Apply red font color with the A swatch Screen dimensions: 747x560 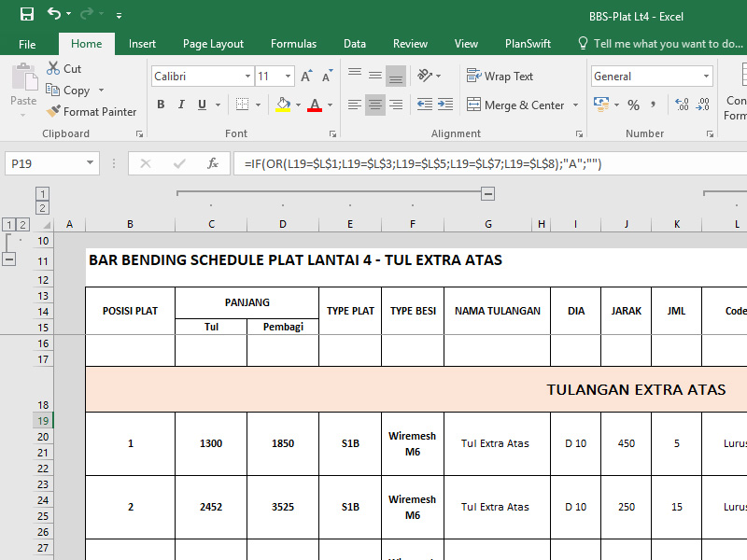pos(317,105)
